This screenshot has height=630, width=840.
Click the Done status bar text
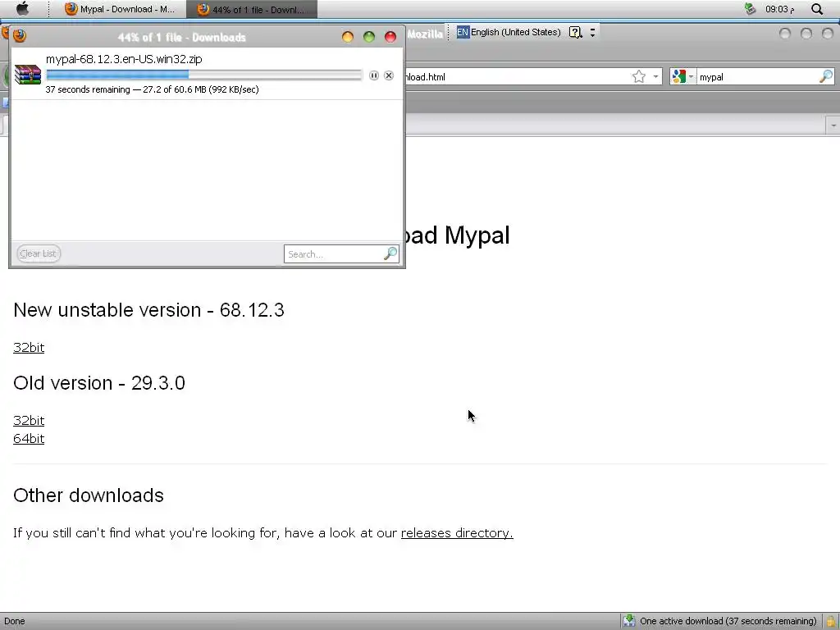pos(15,622)
